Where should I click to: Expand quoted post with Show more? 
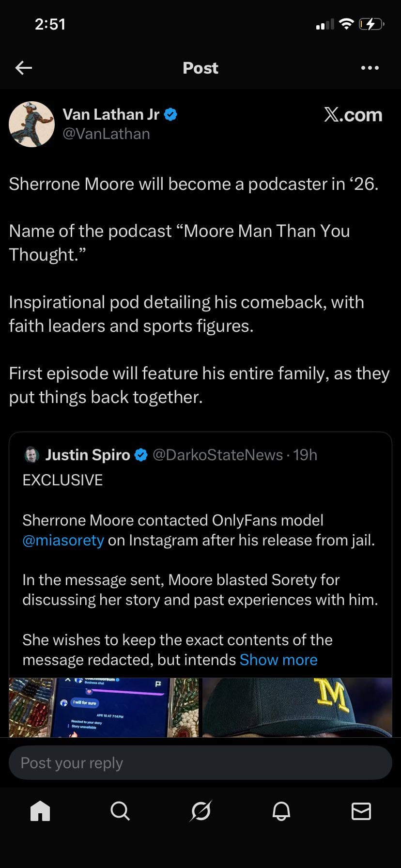click(x=278, y=660)
